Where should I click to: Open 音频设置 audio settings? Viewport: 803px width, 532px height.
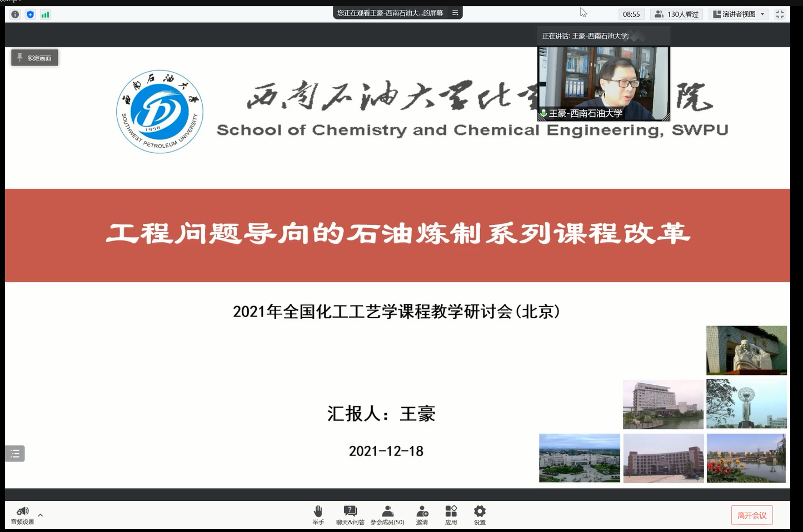22,515
